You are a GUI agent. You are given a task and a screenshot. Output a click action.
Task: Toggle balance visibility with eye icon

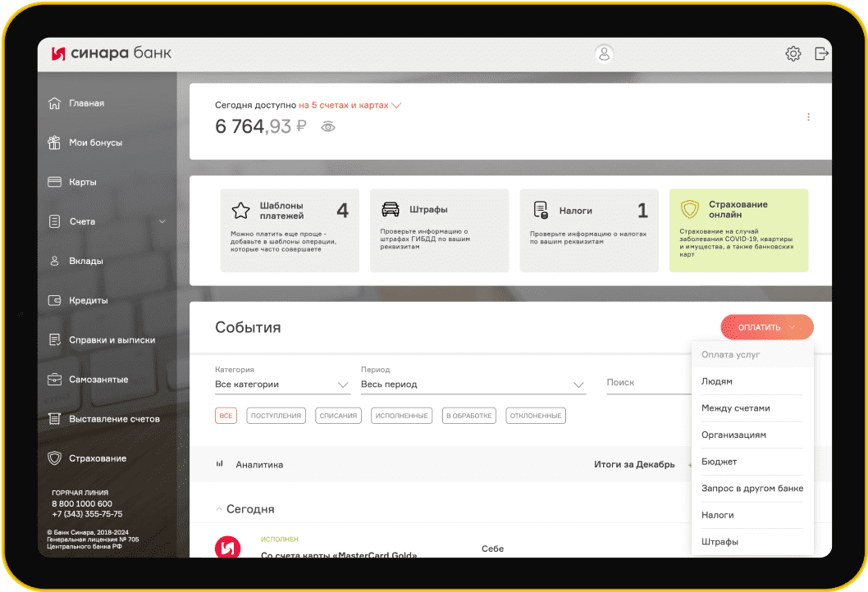point(328,127)
